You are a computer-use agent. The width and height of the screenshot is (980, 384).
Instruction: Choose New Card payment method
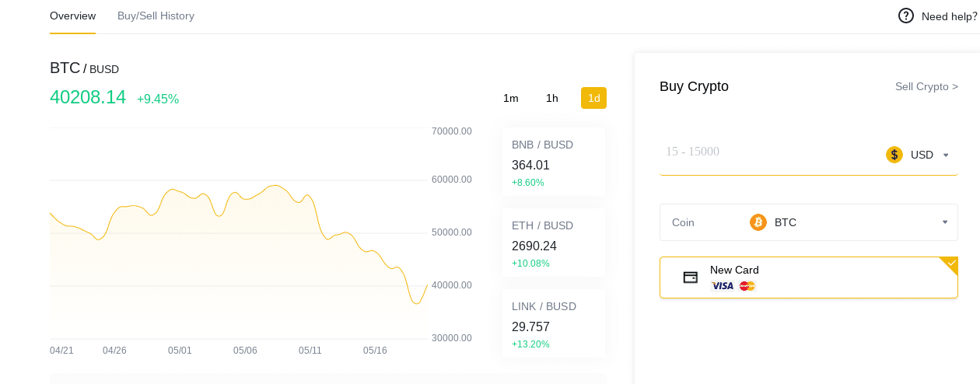click(x=809, y=278)
